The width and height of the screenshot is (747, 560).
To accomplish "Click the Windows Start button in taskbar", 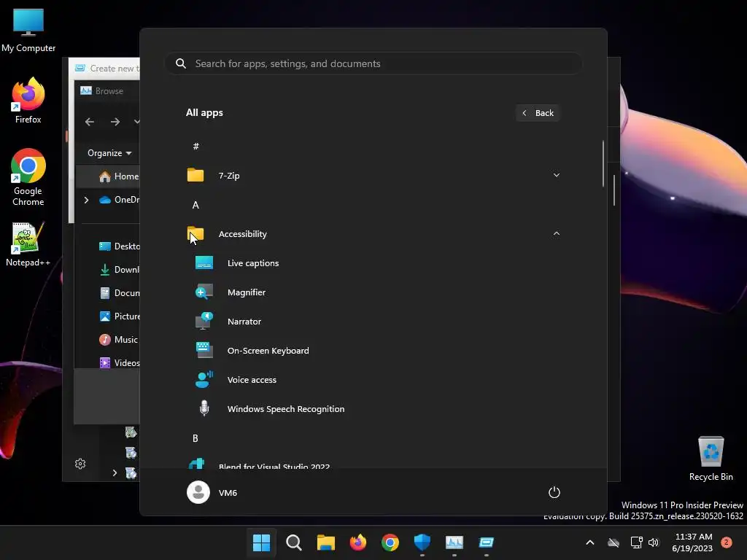I will pyautogui.click(x=261, y=542).
